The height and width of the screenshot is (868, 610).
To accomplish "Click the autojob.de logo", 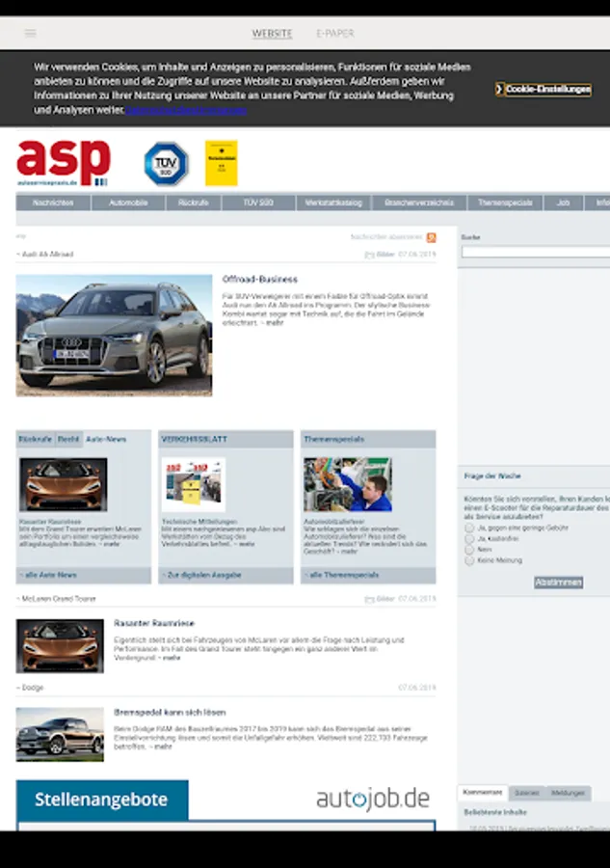I will click(x=373, y=799).
